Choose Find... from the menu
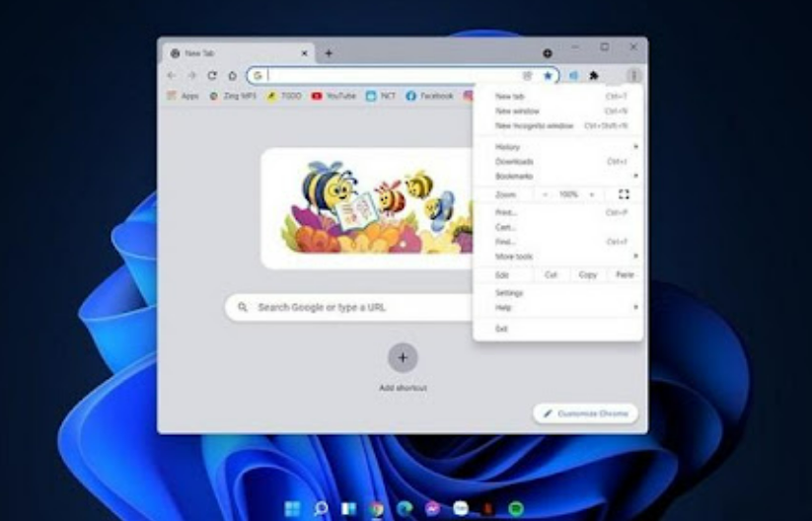 point(558,242)
